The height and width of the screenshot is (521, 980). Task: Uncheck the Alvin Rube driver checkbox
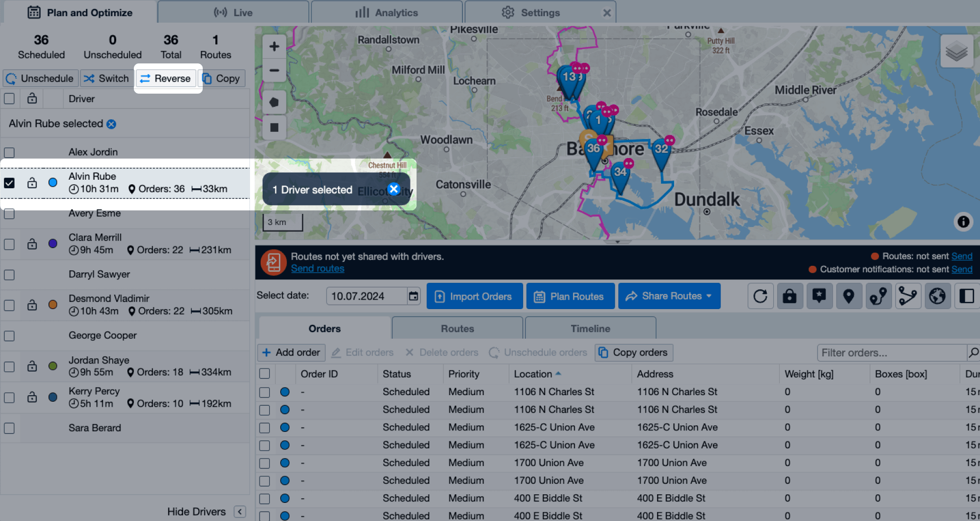point(10,183)
